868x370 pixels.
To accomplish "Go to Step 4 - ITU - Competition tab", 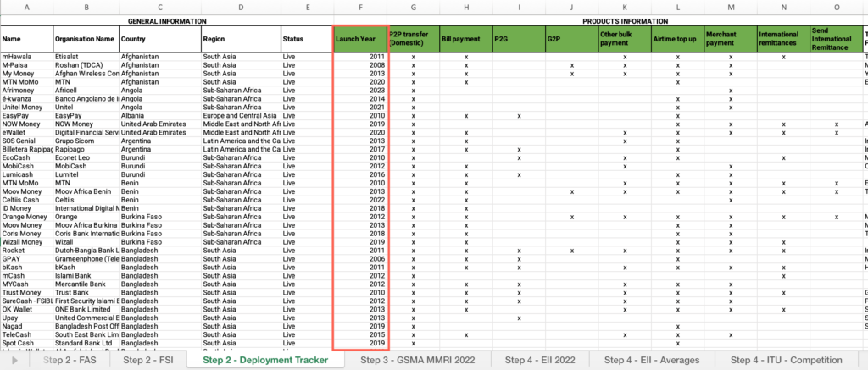I will click(x=787, y=360).
